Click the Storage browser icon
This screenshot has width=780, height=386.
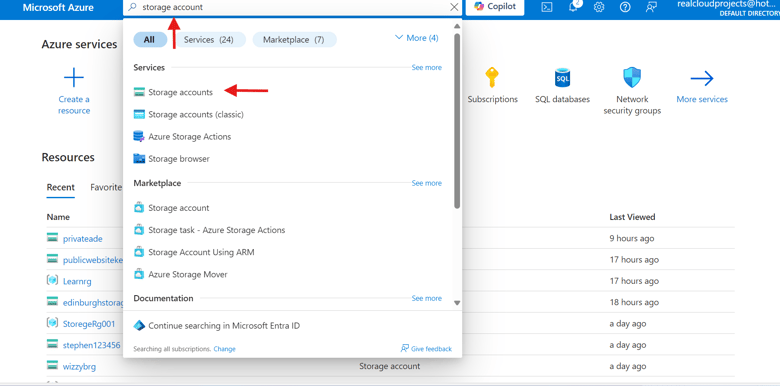point(139,159)
